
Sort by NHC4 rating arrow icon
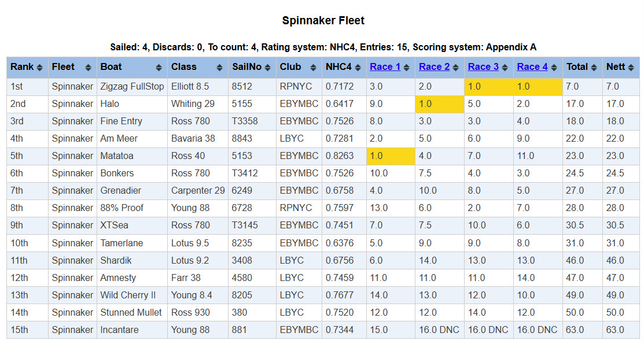(x=359, y=68)
